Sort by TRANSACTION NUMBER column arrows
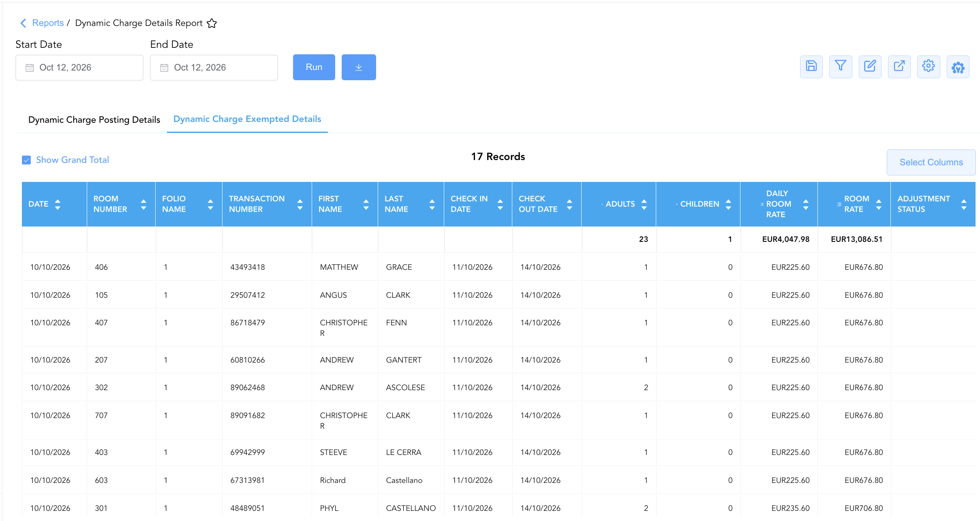Image resolution: width=980 pixels, height=521 pixels. coord(300,204)
